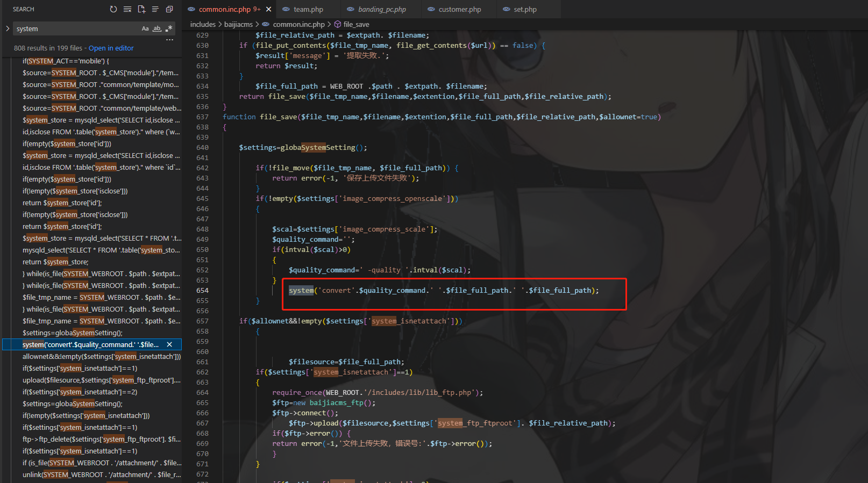Toggle Match Whole Word option
Viewport: 868px width, 483px height.
pos(157,28)
